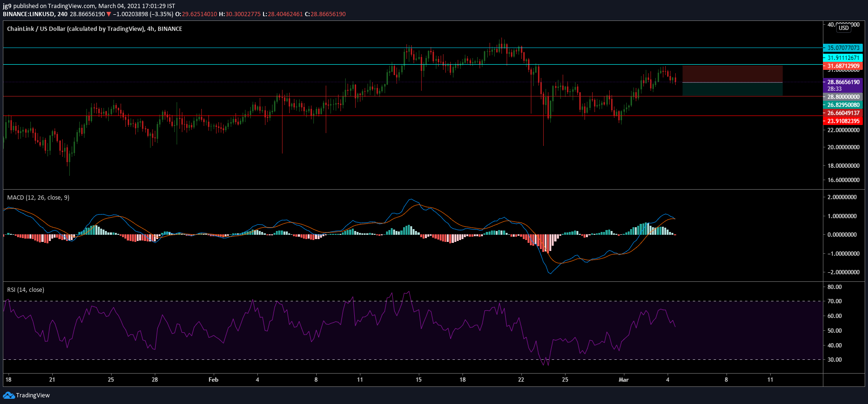Click the 22 date label on time axis
This screenshot has width=868, height=404.
click(x=521, y=380)
